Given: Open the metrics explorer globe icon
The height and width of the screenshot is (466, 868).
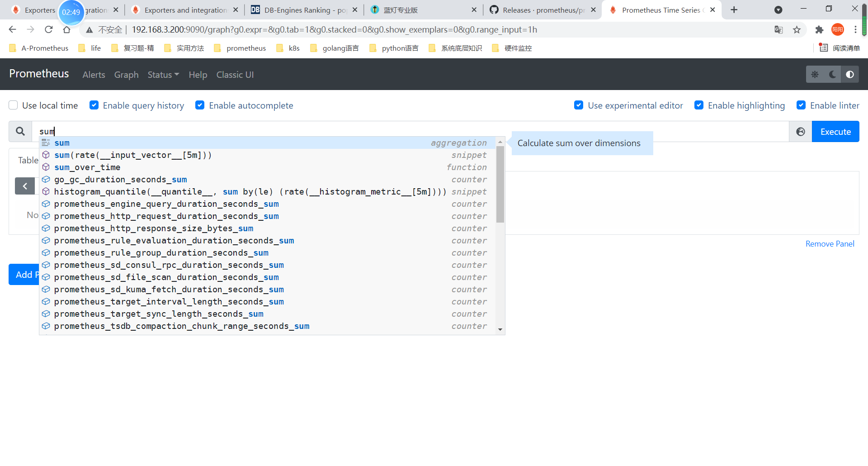Looking at the screenshot, I should point(801,132).
